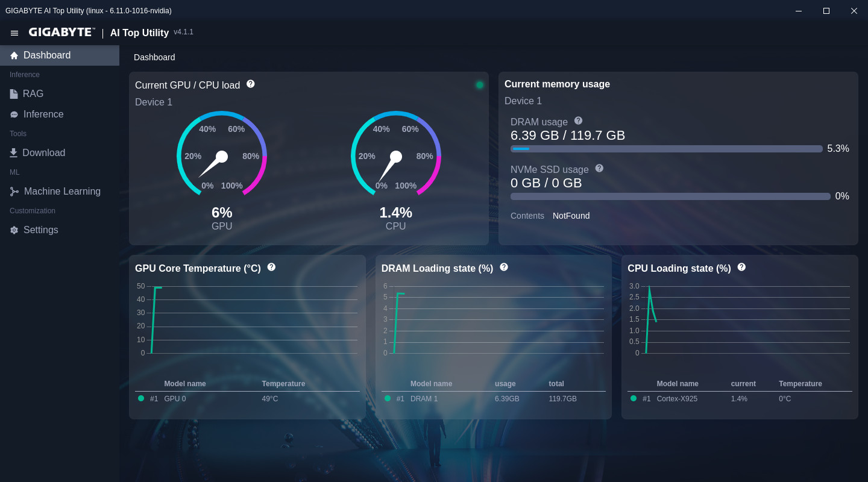
Task: Click help icon next to NVMe SSD usage
Action: 599,168
